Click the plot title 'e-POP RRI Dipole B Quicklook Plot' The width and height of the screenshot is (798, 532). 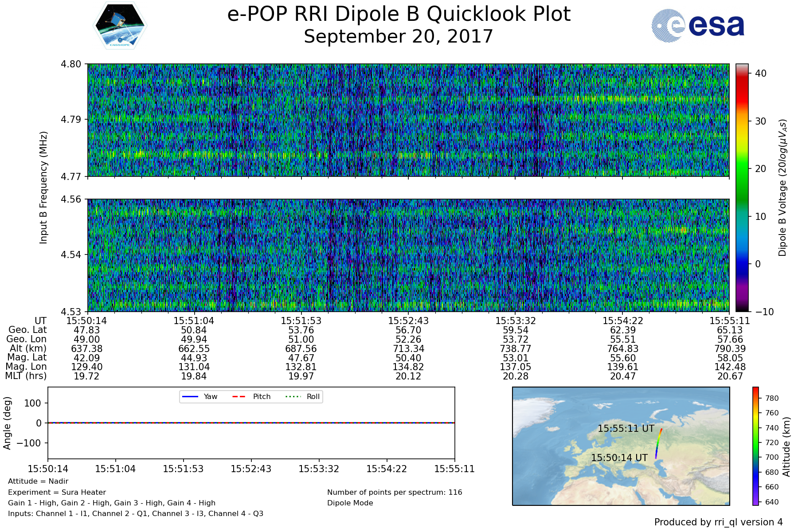(x=399, y=14)
